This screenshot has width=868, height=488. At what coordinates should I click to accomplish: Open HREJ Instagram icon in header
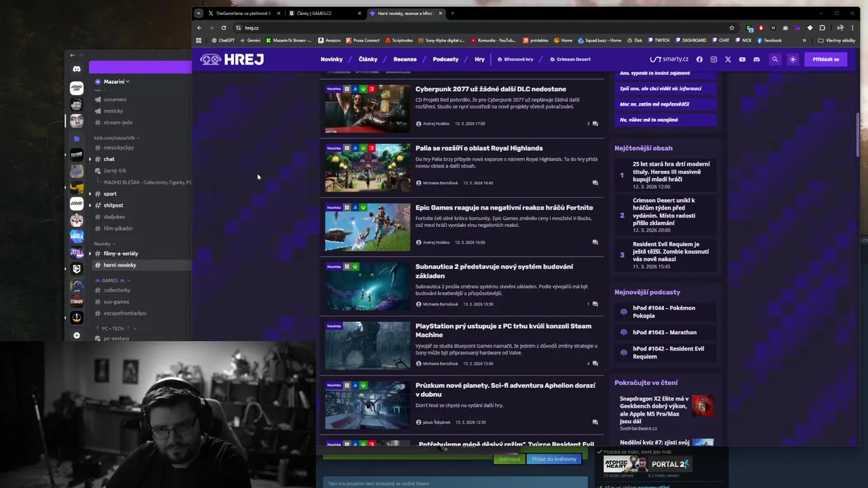713,60
